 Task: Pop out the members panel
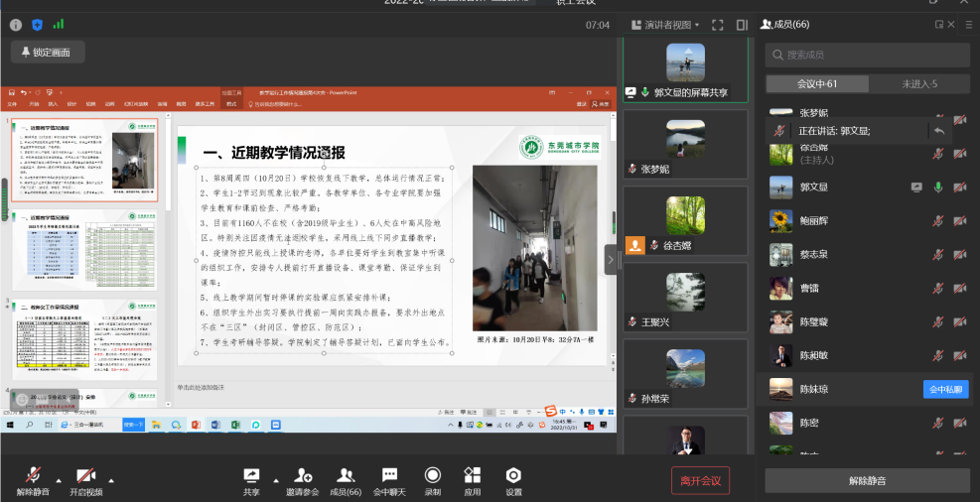point(938,25)
